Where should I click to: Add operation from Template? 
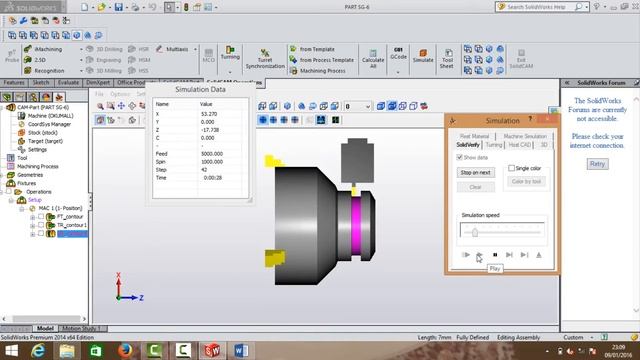[x=312, y=49]
